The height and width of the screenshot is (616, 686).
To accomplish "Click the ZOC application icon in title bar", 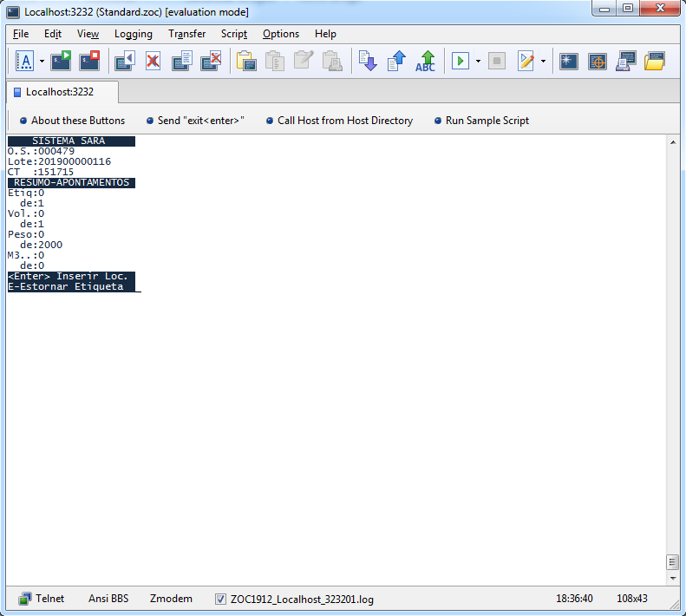I will pyautogui.click(x=13, y=12).
